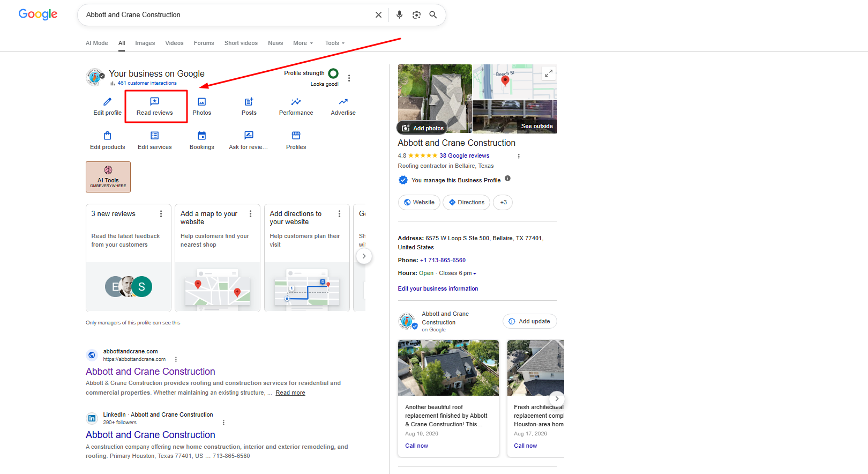This screenshot has width=868, height=474.
Task: Click the magnifier search button
Action: 433,15
